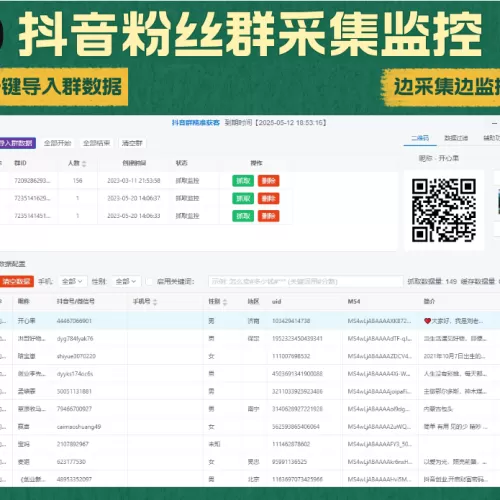
Task: Click creation time 2023-05-20 14:06:37
Action: [x=134, y=198]
